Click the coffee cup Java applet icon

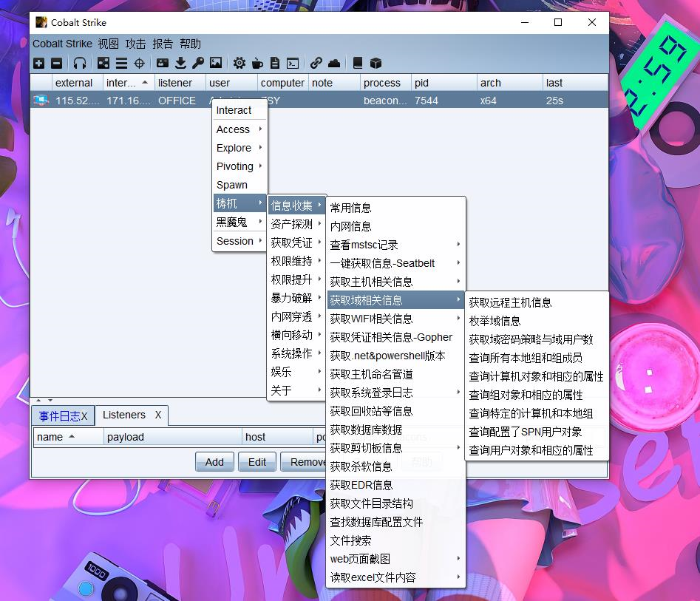(257, 64)
